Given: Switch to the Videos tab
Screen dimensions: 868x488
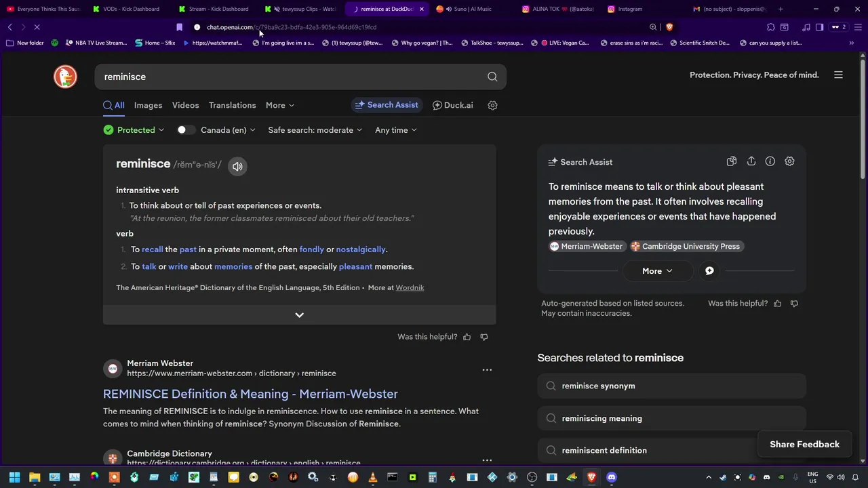Looking at the screenshot, I should coord(185,105).
